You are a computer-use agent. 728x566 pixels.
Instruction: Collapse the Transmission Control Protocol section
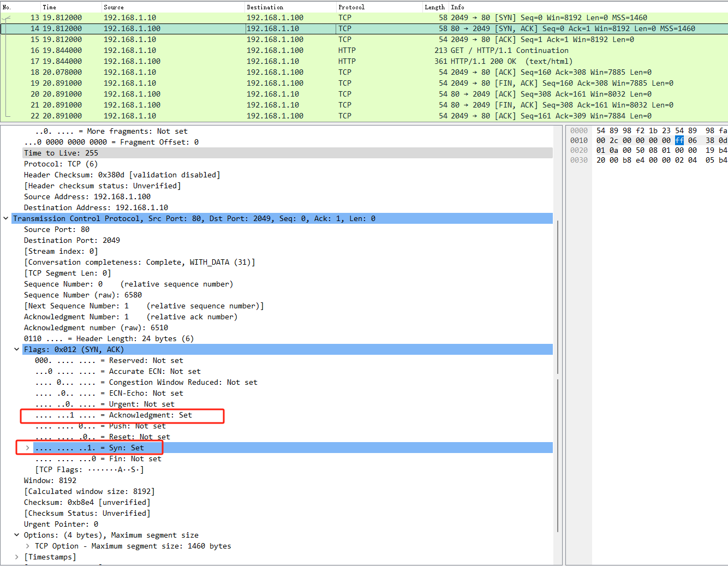click(x=6, y=218)
